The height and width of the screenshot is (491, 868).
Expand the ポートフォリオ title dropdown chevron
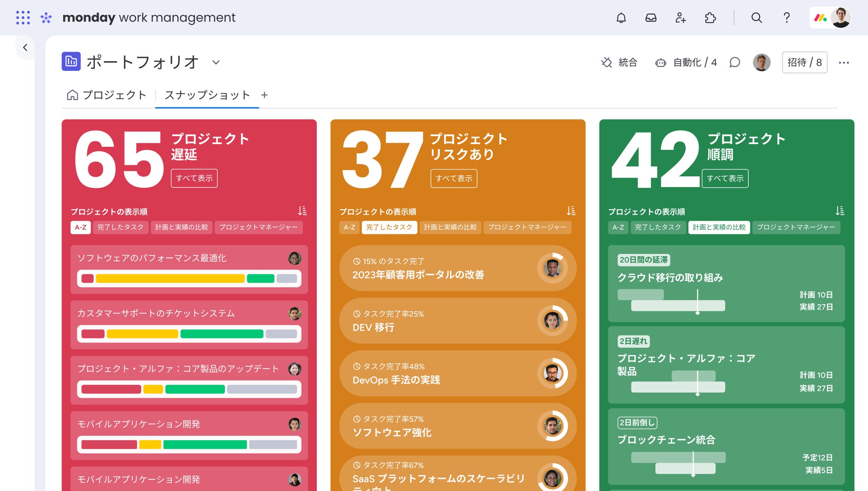point(216,62)
